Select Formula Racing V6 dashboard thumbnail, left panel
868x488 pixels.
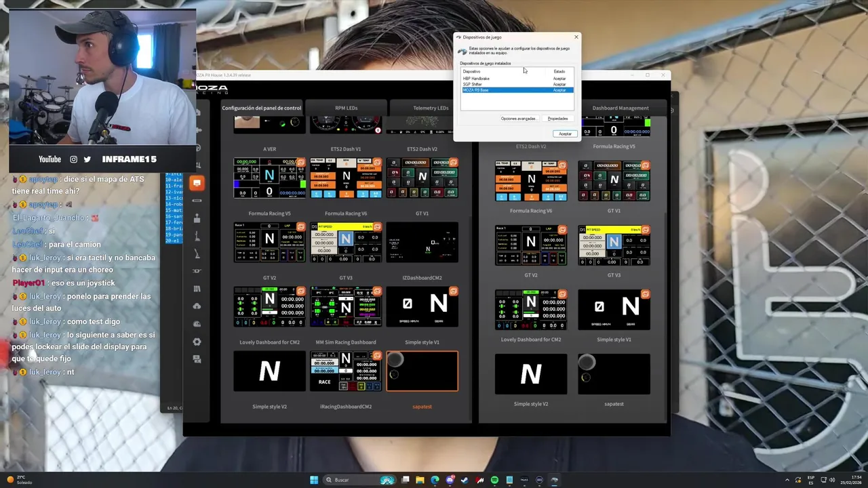[346, 178]
